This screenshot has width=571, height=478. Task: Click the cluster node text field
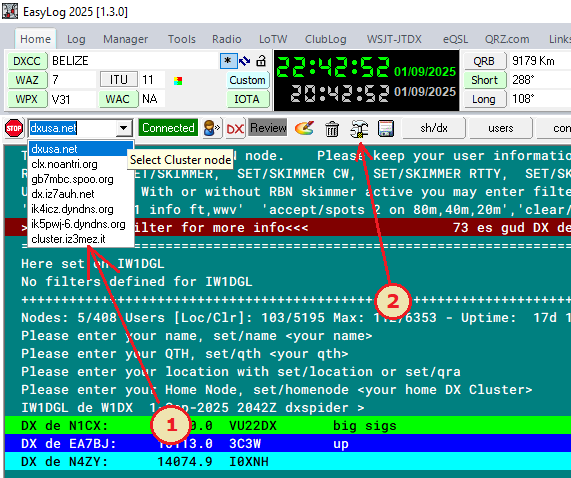point(72,128)
